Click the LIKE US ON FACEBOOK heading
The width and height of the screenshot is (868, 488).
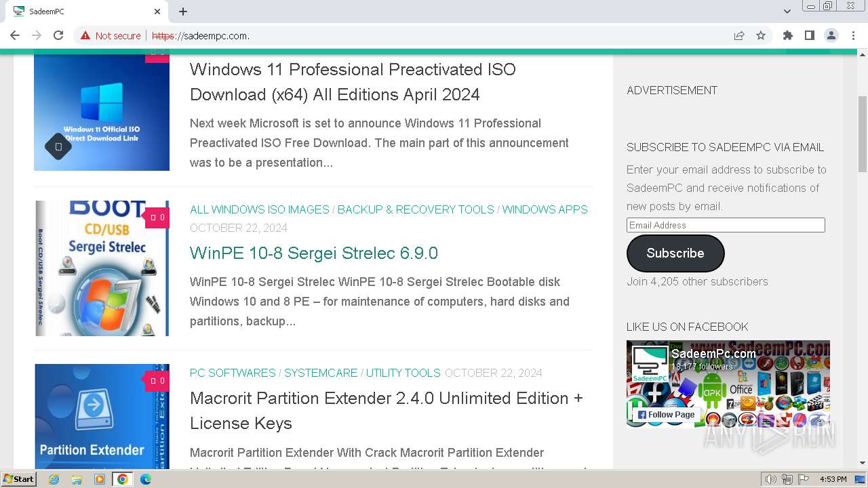pyautogui.click(x=688, y=327)
